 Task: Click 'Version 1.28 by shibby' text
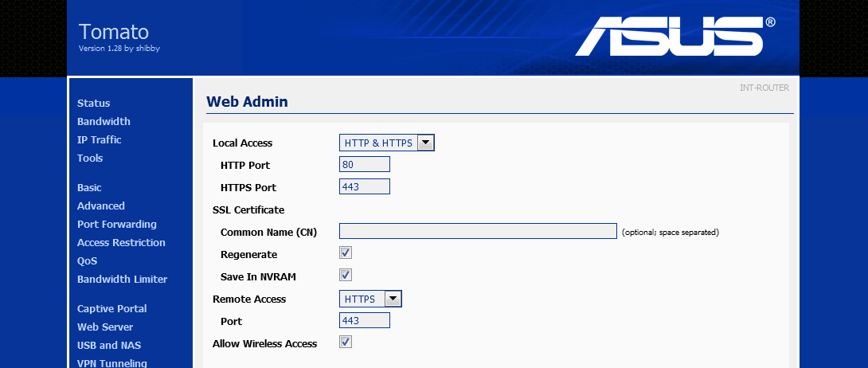tap(119, 48)
